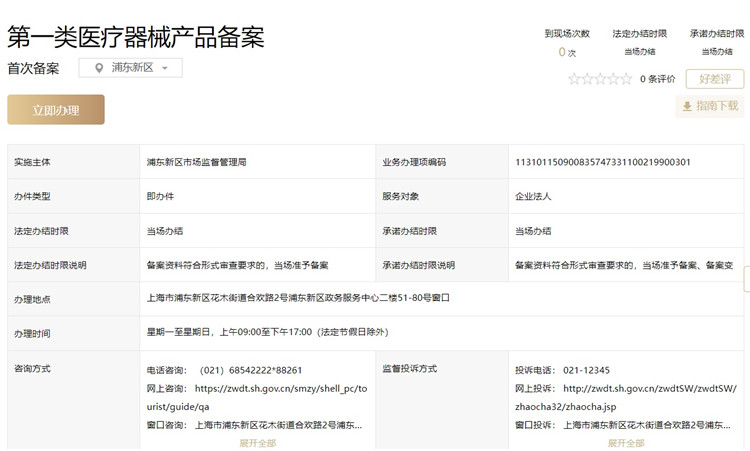Click the download arrow icon in 指南下载
Screen dimensions: 750x451
pos(687,106)
